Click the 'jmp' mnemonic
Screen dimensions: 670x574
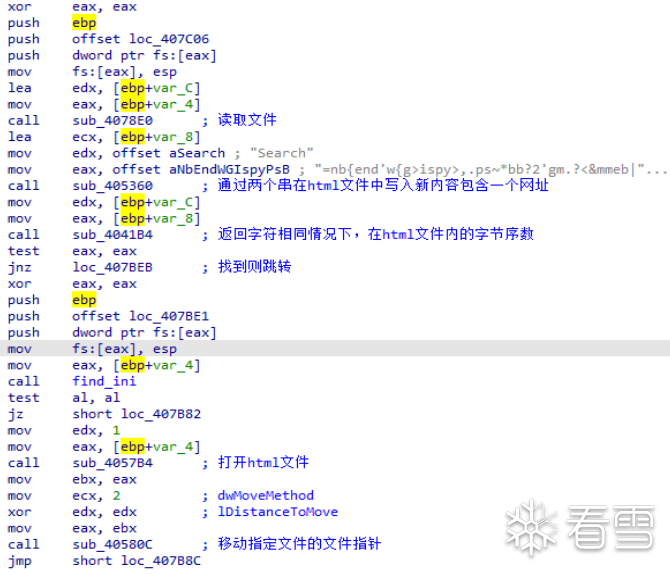click(x=20, y=561)
